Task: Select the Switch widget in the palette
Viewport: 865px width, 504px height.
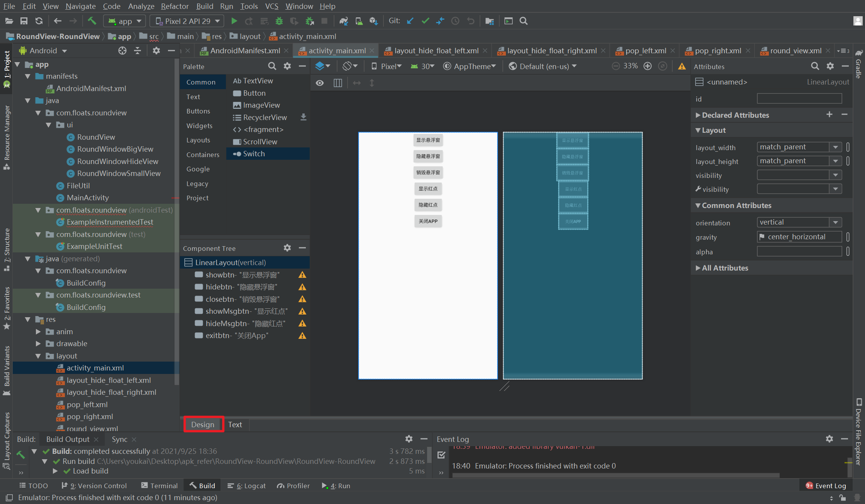Action: [x=254, y=154]
